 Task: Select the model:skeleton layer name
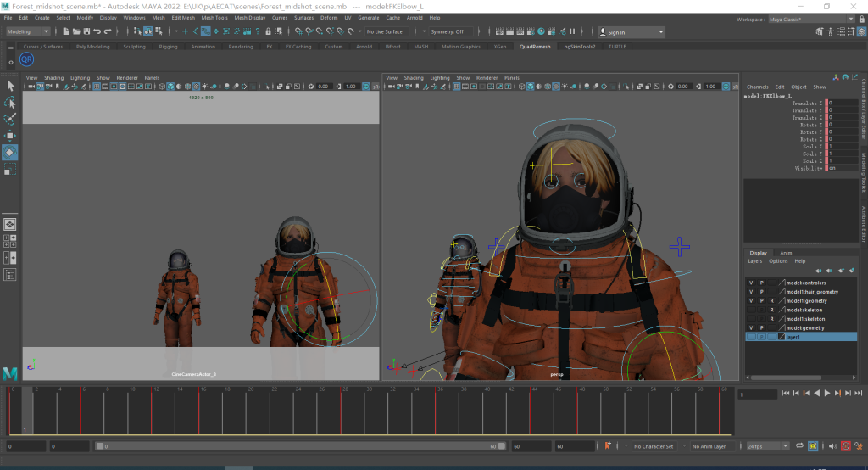pos(804,310)
